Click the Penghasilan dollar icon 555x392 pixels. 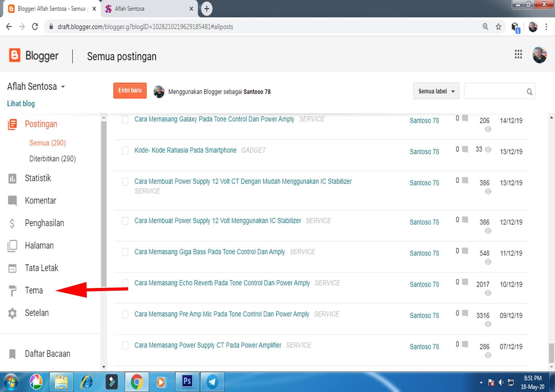[12, 223]
